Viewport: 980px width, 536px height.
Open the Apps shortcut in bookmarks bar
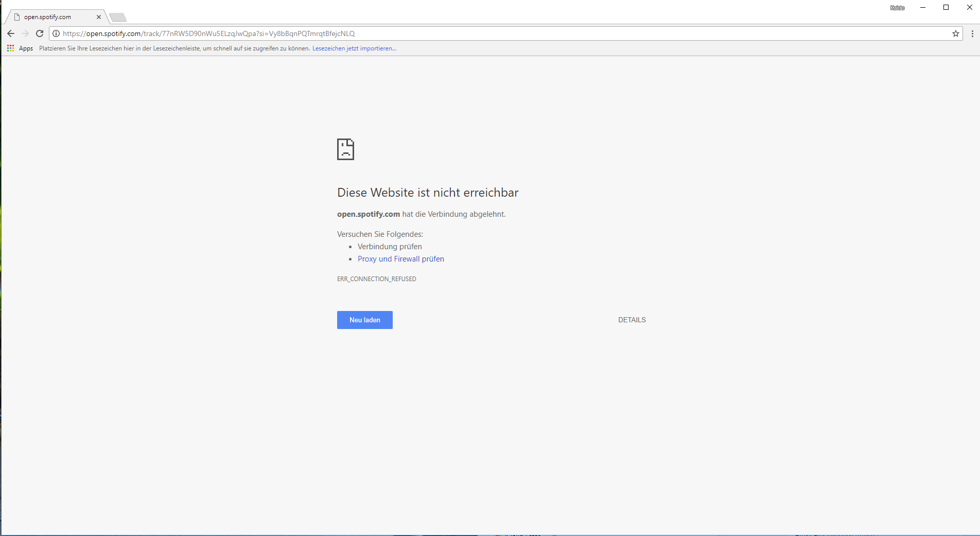coord(20,48)
